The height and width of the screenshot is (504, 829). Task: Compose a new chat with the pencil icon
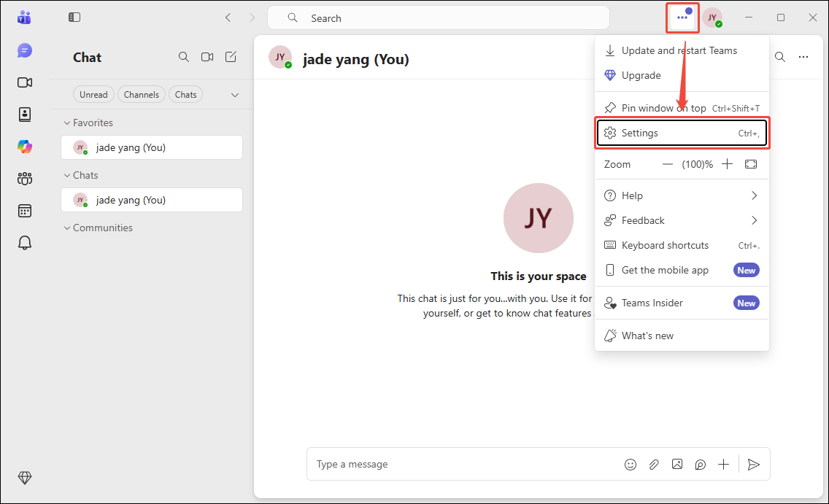[x=231, y=57]
